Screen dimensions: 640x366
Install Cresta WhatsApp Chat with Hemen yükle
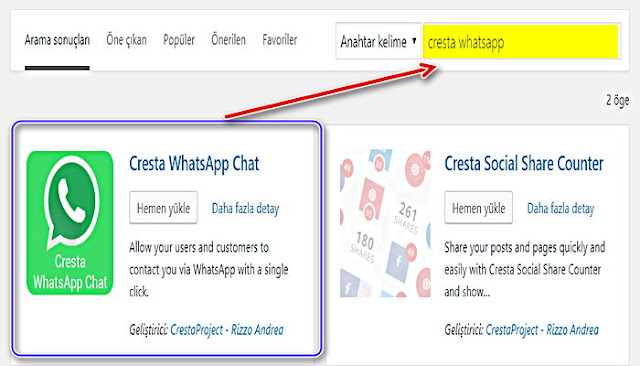[x=163, y=208]
